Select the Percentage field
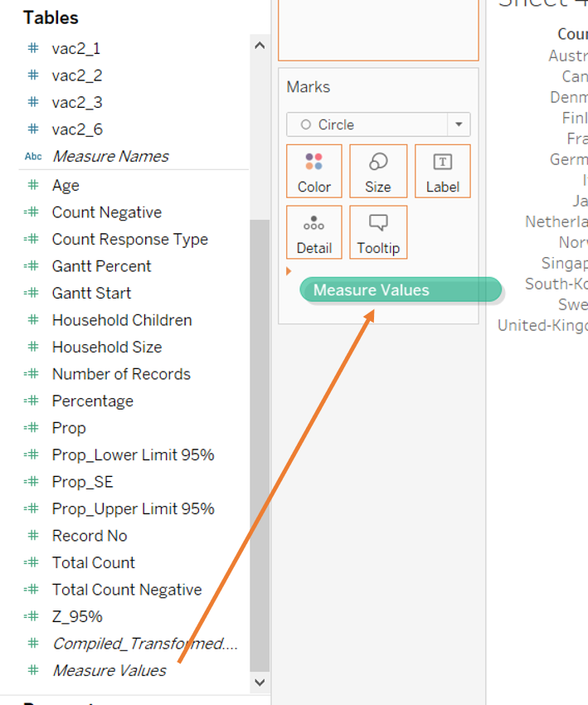This screenshot has height=705, width=588. tap(93, 401)
